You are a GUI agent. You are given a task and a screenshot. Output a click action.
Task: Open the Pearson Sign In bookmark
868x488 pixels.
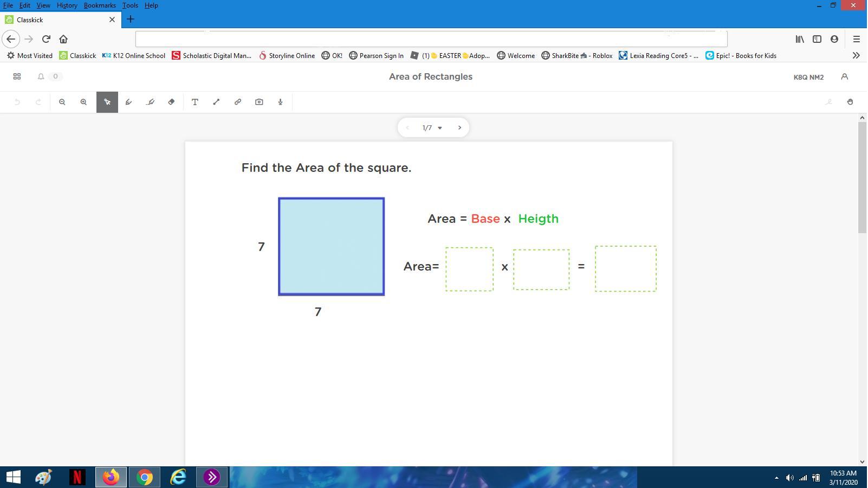click(376, 55)
